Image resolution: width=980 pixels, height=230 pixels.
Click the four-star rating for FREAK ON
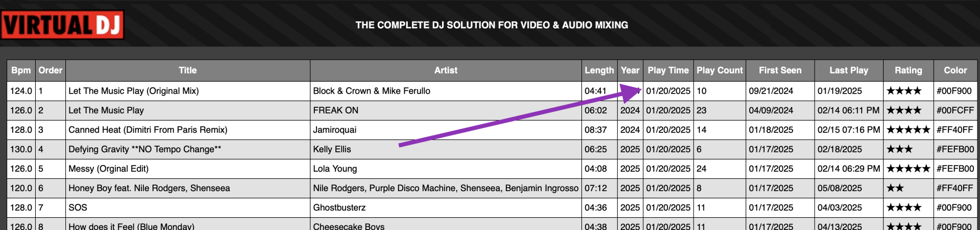click(903, 110)
